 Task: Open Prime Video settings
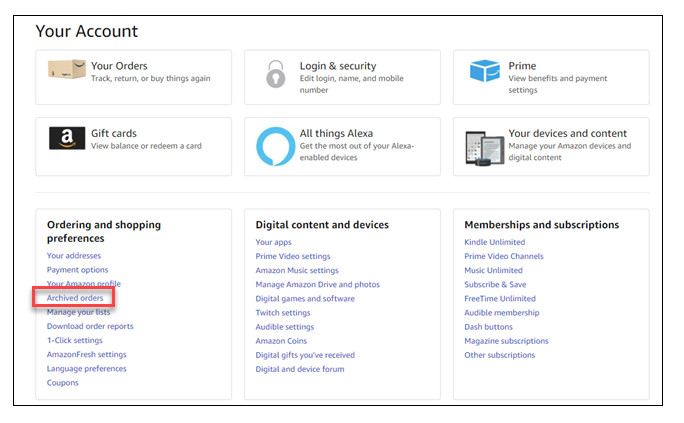pyautogui.click(x=293, y=256)
